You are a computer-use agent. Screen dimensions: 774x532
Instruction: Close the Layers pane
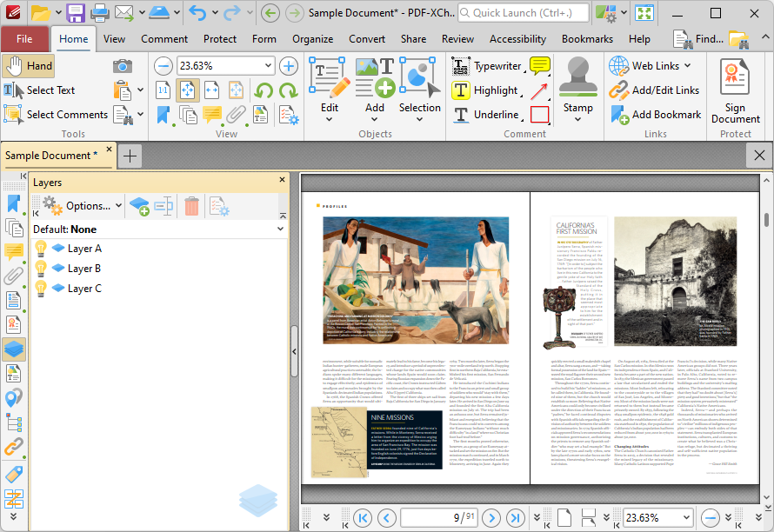tap(283, 180)
